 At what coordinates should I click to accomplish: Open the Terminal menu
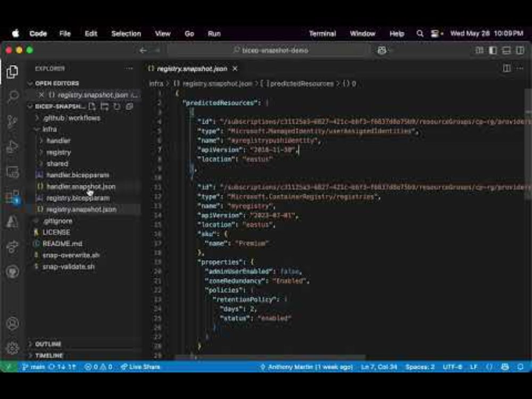click(322, 34)
